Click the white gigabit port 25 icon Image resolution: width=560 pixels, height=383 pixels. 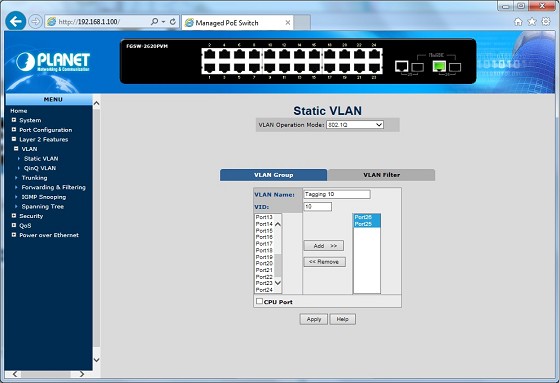click(401, 66)
